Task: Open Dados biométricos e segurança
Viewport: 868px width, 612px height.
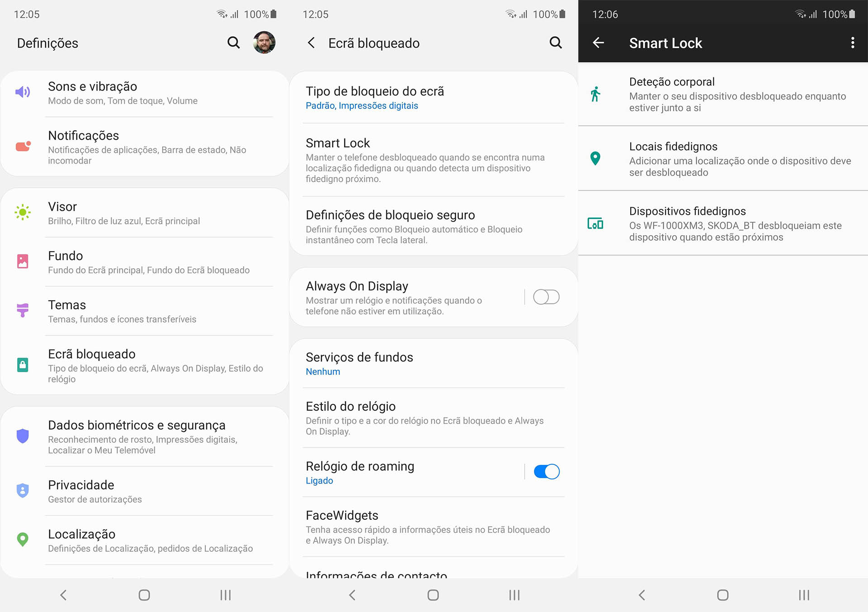Action: pyautogui.click(x=145, y=437)
